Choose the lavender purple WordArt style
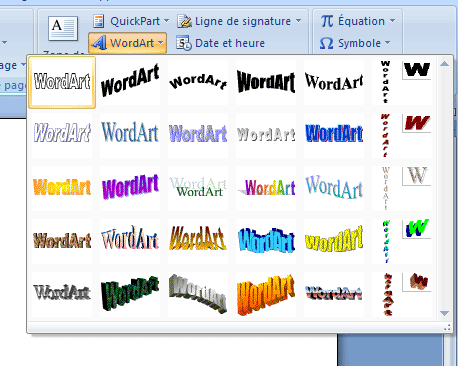Screen dimensions: 458x366 pos(198,135)
